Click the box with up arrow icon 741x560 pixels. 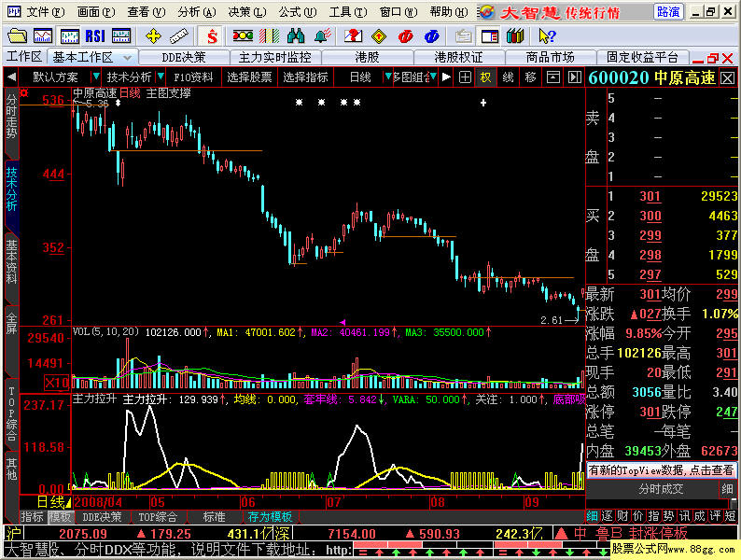[x=552, y=77]
